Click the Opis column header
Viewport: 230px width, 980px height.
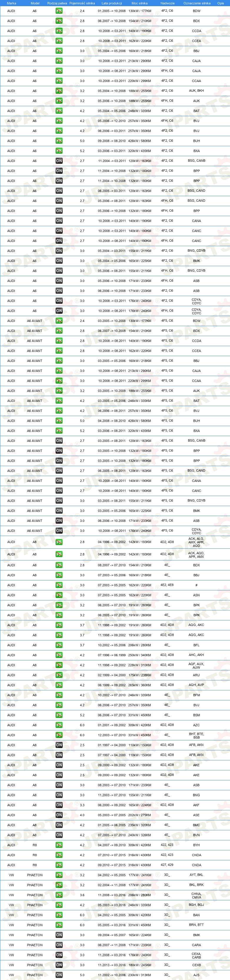[221, 3]
